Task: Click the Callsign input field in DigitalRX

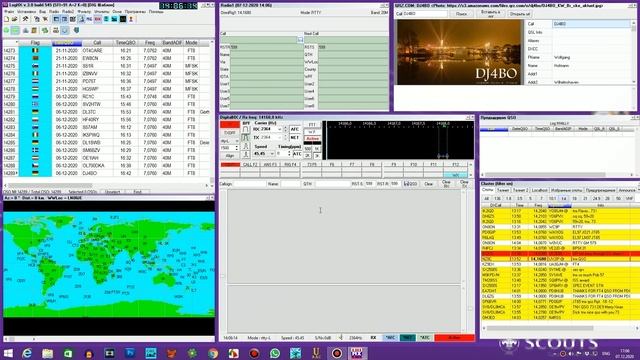Action: tap(249, 184)
